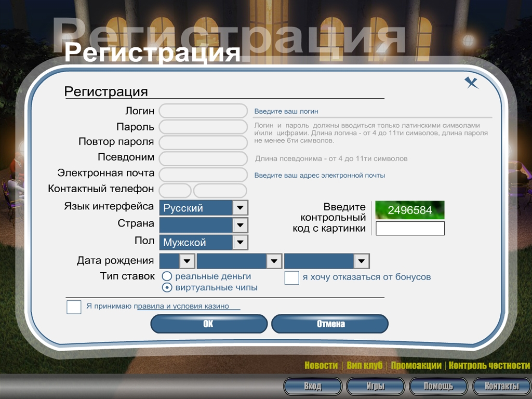532x399 pixels.
Task: Open the Новости menu link
Action: 321,366
